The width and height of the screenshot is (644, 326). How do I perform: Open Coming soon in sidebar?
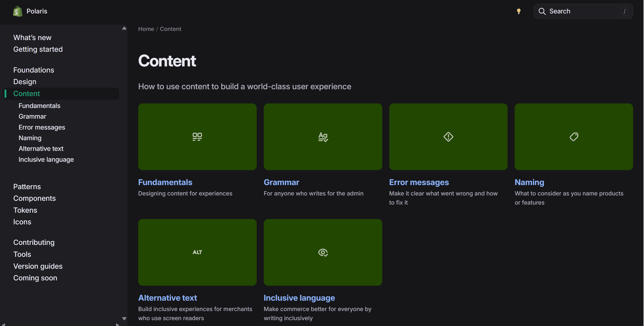35,278
